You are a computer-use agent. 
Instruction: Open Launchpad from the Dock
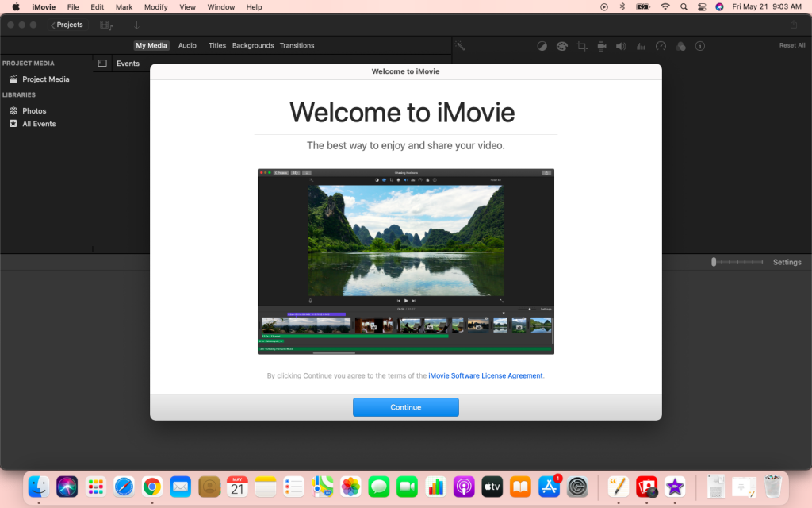pos(96,487)
